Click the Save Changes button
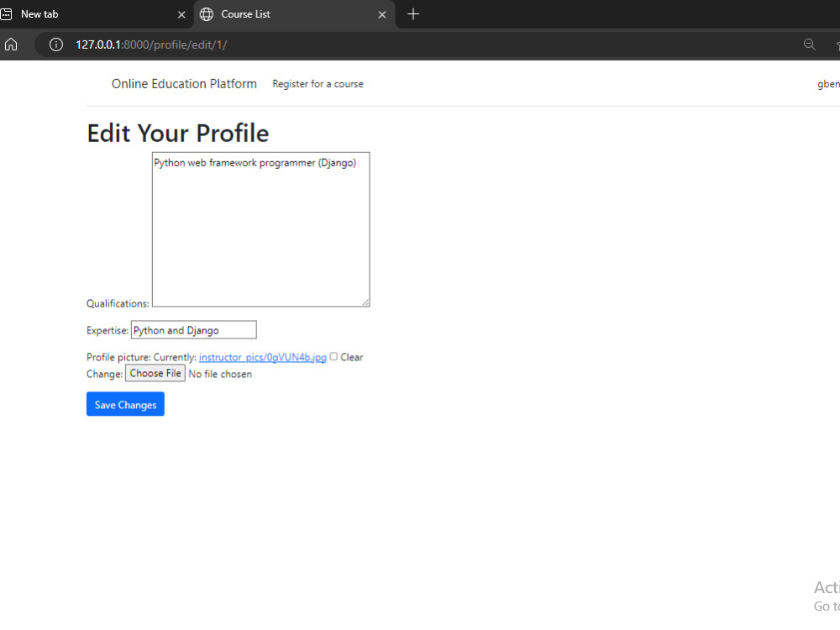The height and width of the screenshot is (630, 840). (x=125, y=405)
